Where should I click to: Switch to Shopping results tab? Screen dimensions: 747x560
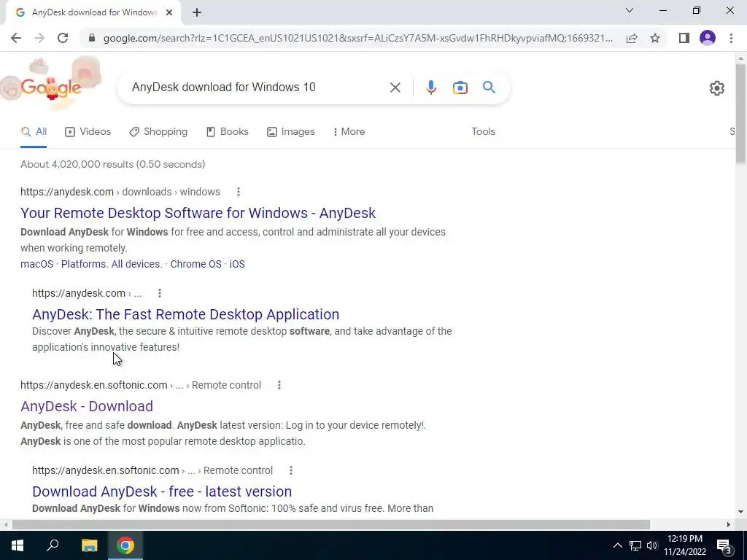(x=158, y=132)
